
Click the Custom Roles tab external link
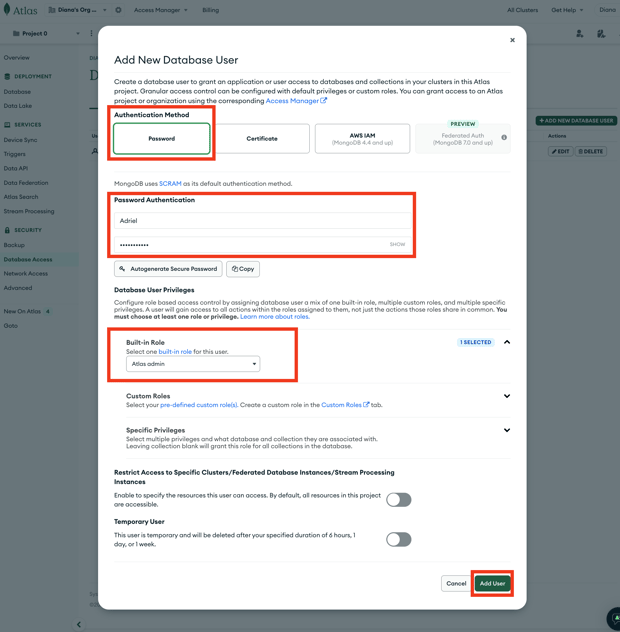pos(345,405)
